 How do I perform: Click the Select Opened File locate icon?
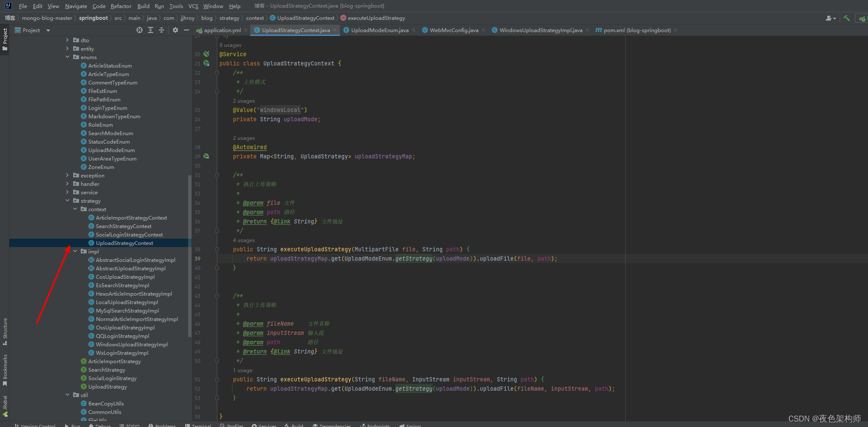pos(140,30)
